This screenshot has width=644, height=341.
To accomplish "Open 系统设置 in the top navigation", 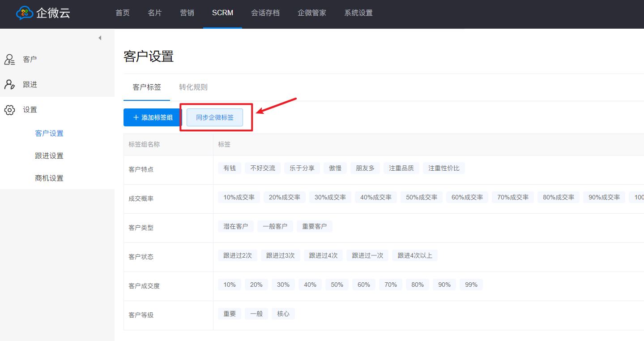I will pos(358,13).
